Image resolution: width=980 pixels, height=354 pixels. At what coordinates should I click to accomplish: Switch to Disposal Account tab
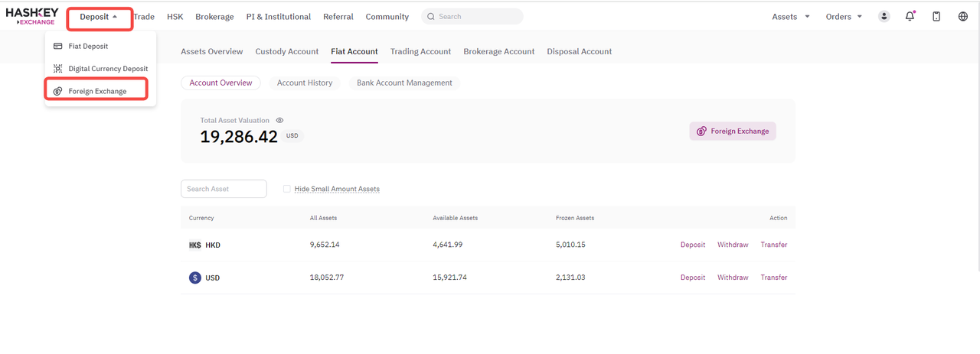tap(580, 51)
